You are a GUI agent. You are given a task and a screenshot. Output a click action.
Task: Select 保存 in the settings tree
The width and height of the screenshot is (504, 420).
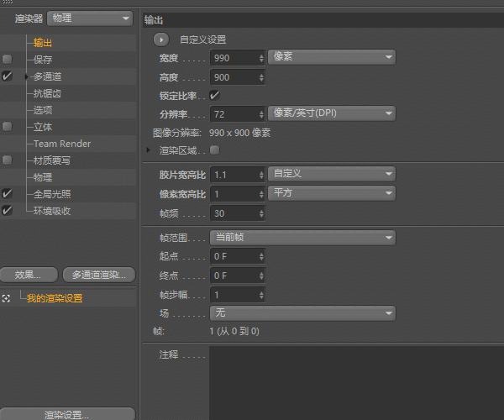pos(43,60)
